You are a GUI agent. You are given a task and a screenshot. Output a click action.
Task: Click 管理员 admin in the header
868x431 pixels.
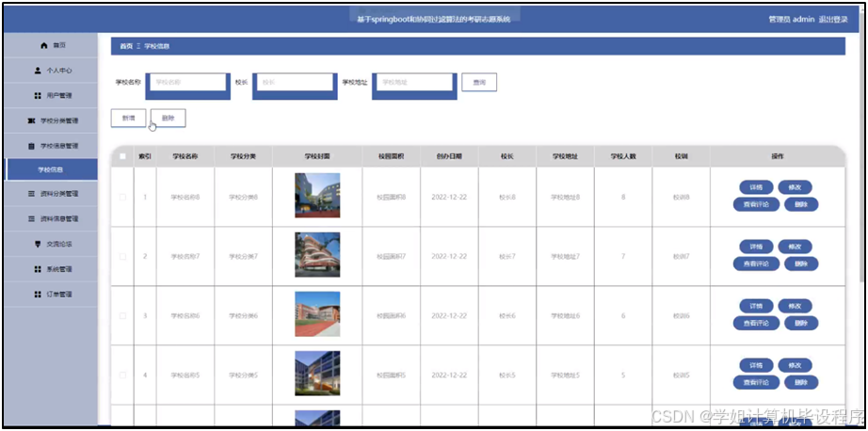[x=791, y=19]
